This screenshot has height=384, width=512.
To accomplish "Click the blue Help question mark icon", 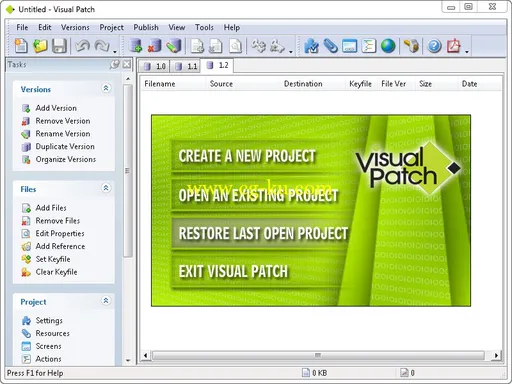I will pyautogui.click(x=434, y=46).
